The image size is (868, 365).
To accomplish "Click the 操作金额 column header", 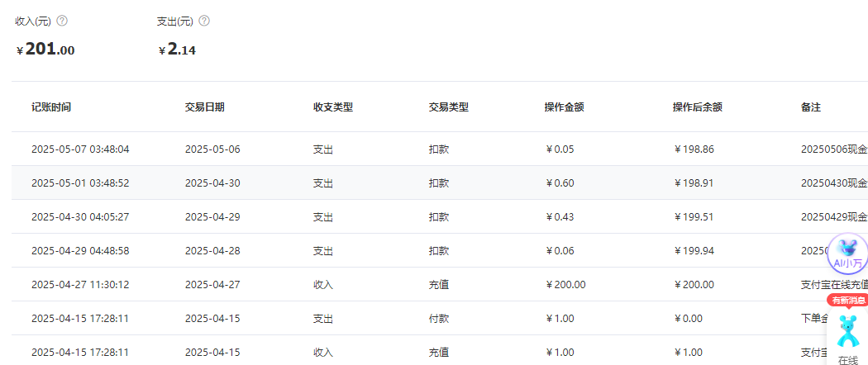I will (564, 107).
